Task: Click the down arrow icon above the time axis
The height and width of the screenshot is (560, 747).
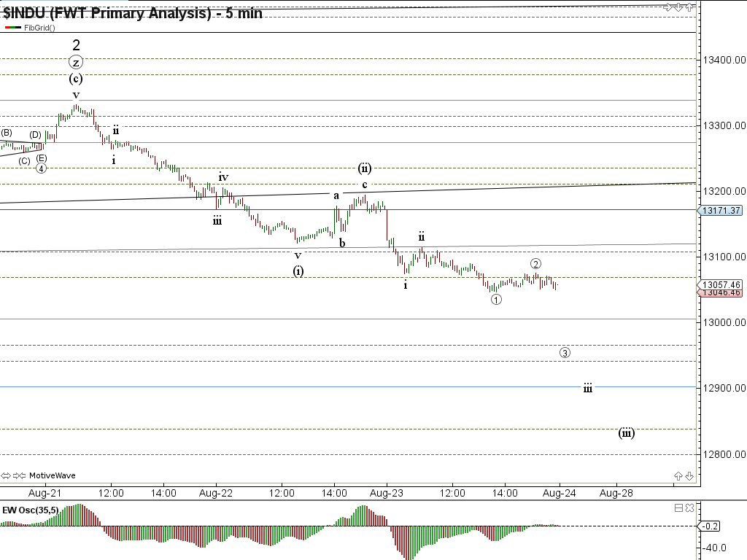Action: [689, 476]
